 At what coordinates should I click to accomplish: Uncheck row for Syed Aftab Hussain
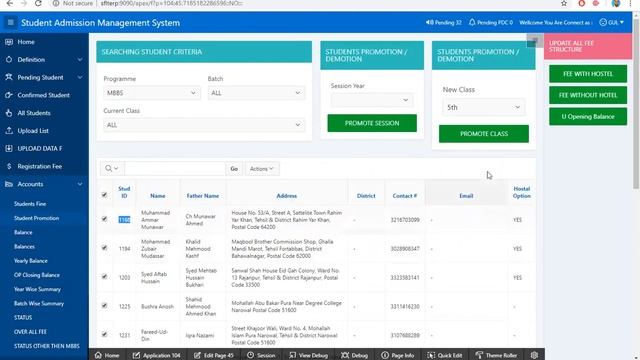pos(104,276)
